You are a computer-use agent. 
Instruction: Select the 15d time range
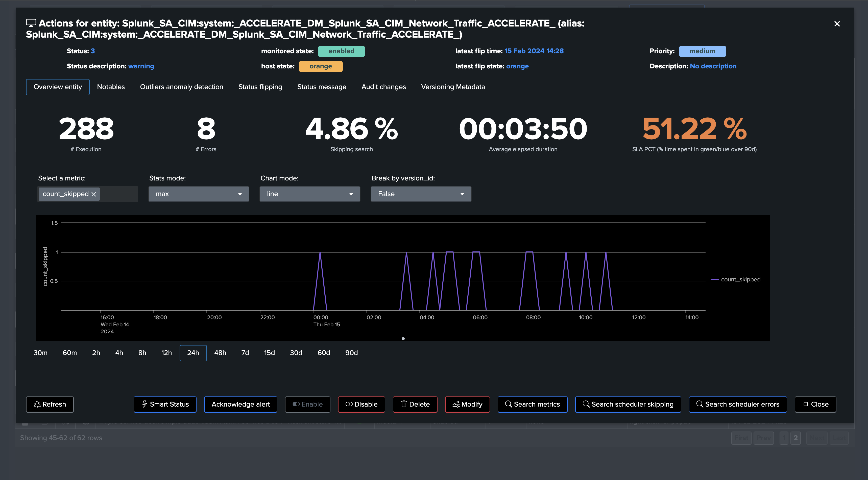[x=269, y=353]
